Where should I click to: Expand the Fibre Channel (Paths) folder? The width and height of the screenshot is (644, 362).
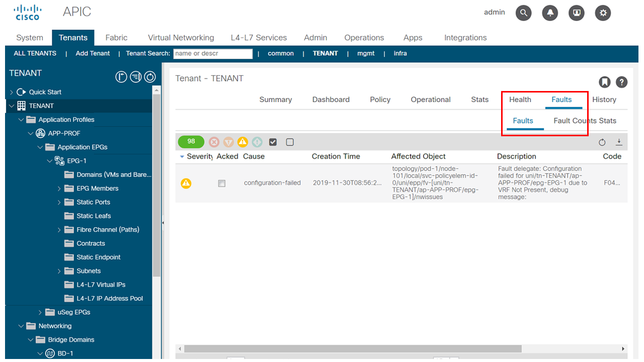[x=59, y=230]
